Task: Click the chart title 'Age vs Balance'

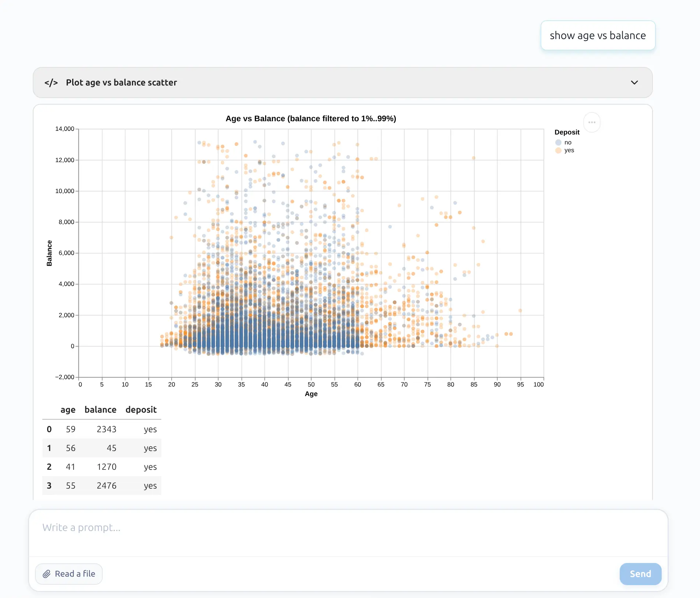Action: pos(310,119)
